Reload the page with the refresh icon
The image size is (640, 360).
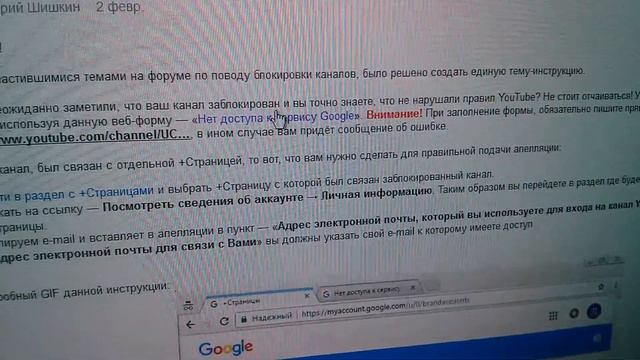[224, 322]
